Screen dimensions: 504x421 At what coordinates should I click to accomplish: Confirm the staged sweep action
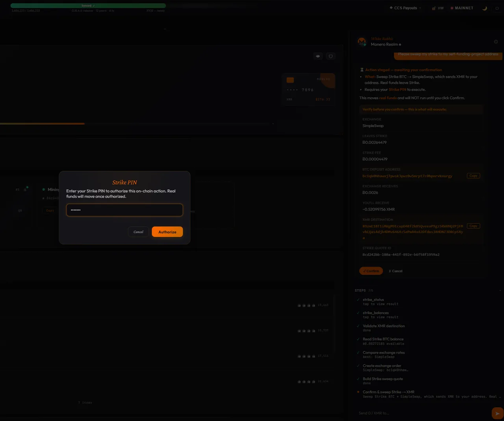point(371,271)
